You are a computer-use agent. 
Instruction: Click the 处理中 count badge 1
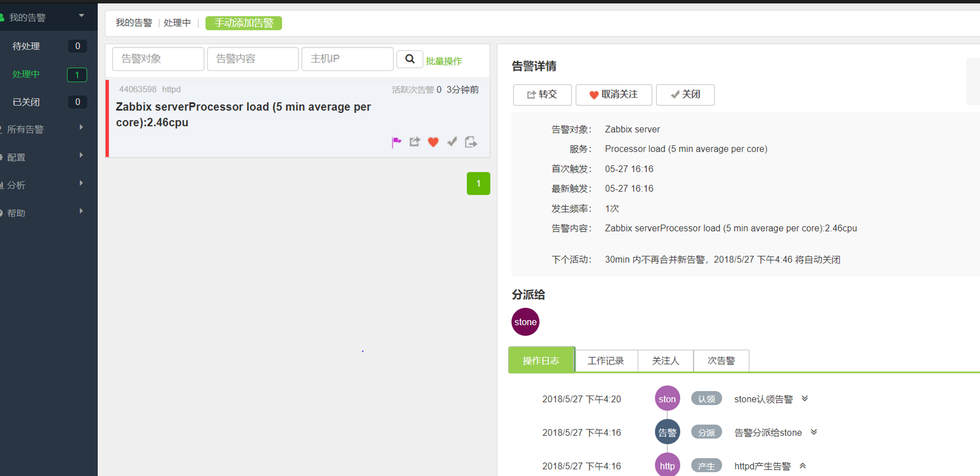77,75
